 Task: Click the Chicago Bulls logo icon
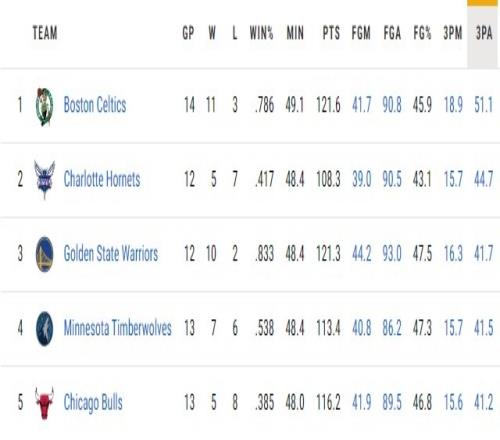(x=44, y=403)
